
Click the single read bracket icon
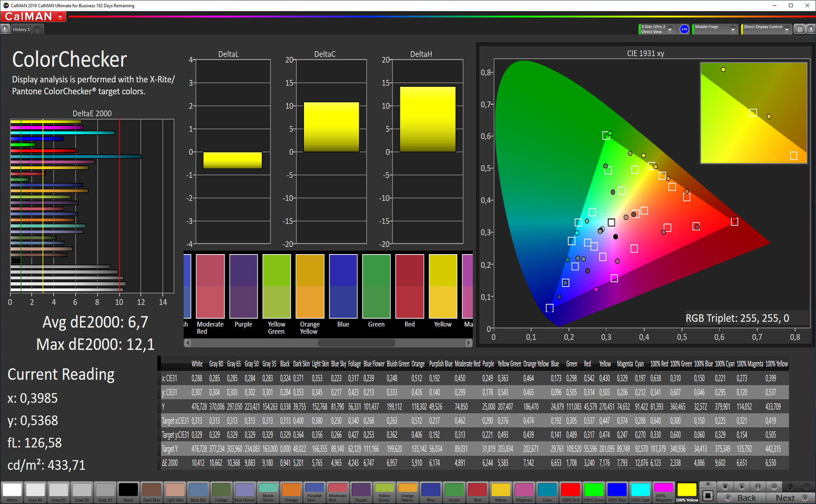coord(758,487)
